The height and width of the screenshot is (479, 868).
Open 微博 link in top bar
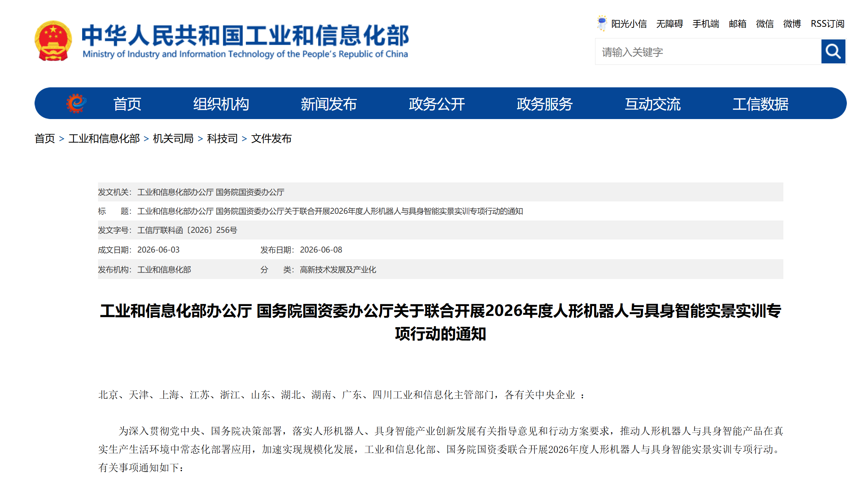(x=792, y=24)
